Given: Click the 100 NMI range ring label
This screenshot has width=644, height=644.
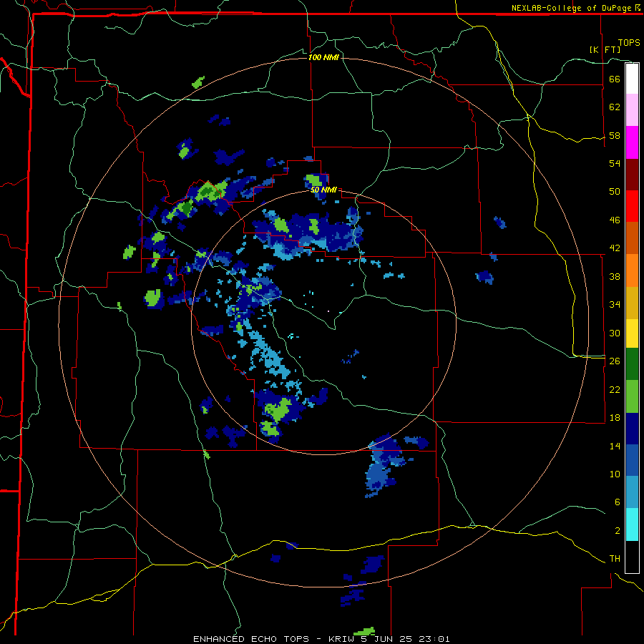Looking at the screenshot, I should pos(323,57).
